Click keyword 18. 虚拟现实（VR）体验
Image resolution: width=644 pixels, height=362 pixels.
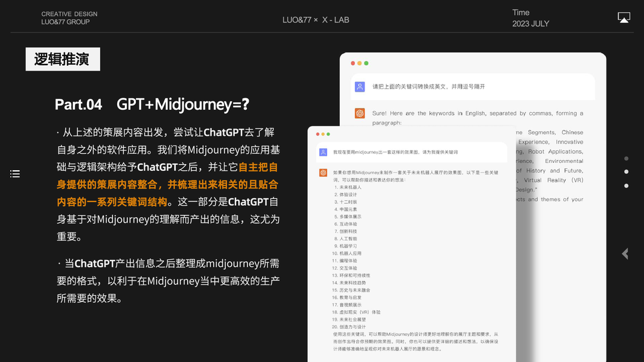(356, 313)
